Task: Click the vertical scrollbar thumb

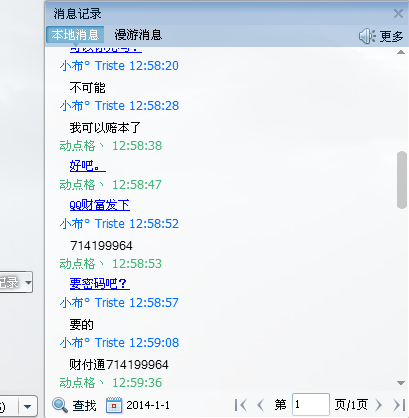Action: (x=402, y=180)
